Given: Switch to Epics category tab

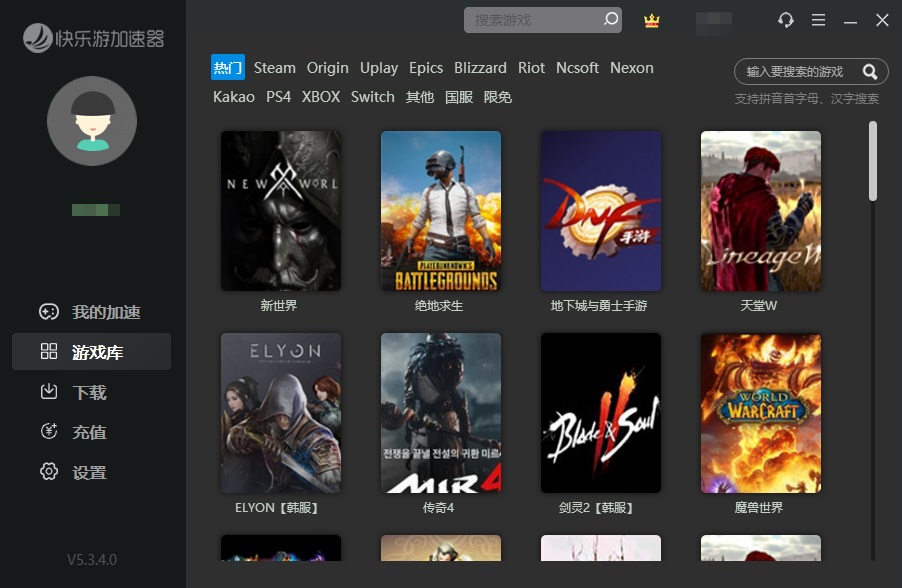Looking at the screenshot, I should [x=426, y=68].
